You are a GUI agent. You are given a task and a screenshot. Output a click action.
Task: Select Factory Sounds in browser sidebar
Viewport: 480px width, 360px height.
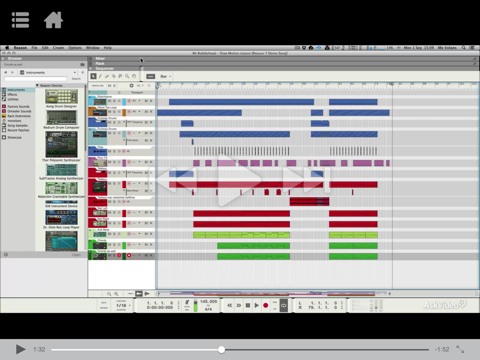pos(18,106)
